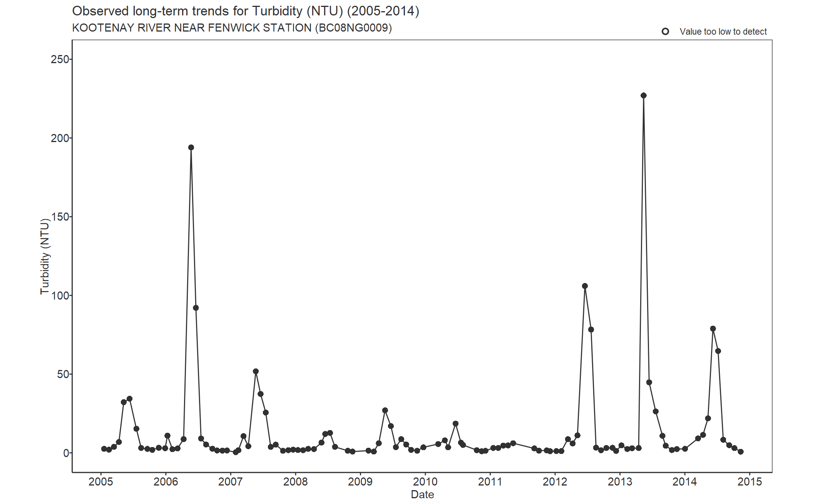Click the 2009 peak data point near 27 NTU
Image resolution: width=813 pixels, height=504 pixels.
(385, 410)
